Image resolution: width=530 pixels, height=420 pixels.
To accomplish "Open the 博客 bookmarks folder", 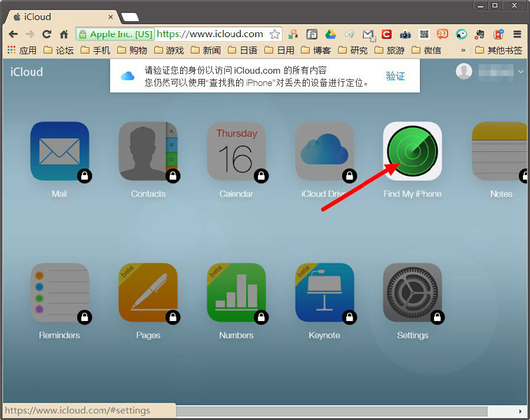I will click(316, 51).
